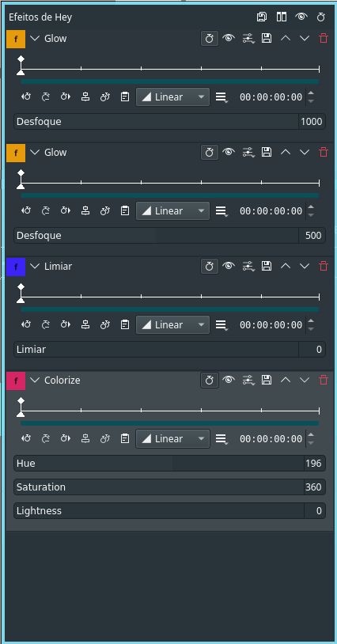Image resolution: width=337 pixels, height=644 pixels.
Task: Collapse the Limiar effect section
Action: click(x=36, y=267)
